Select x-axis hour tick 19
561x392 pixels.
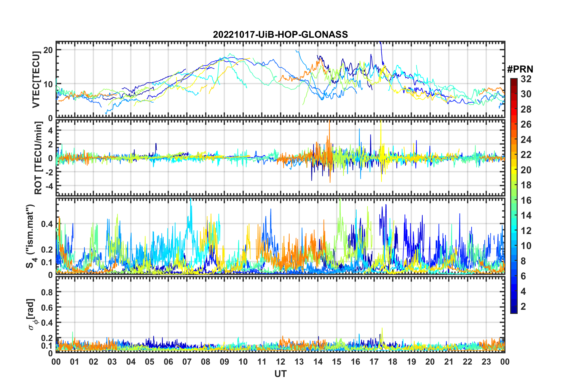[x=411, y=362]
